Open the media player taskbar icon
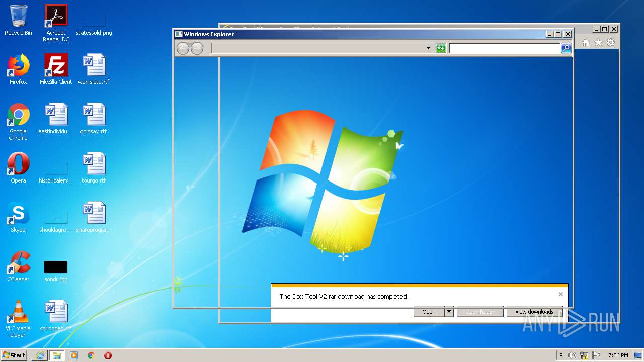 coord(74,355)
